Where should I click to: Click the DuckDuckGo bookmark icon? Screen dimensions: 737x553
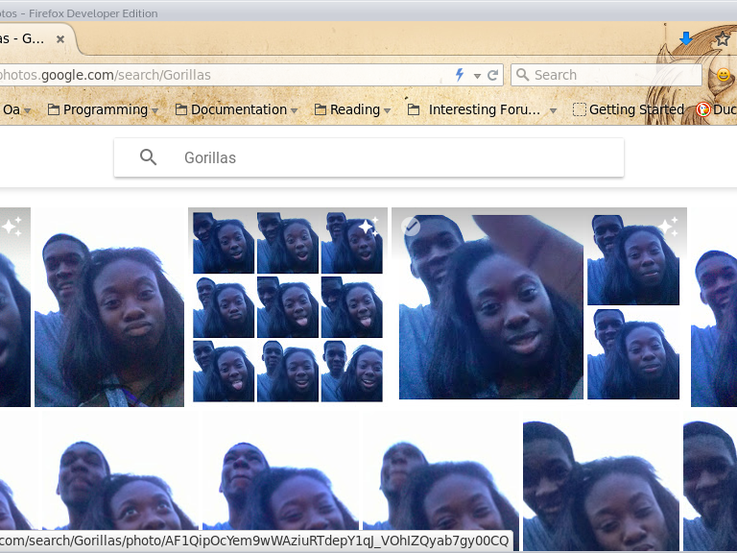(703, 110)
